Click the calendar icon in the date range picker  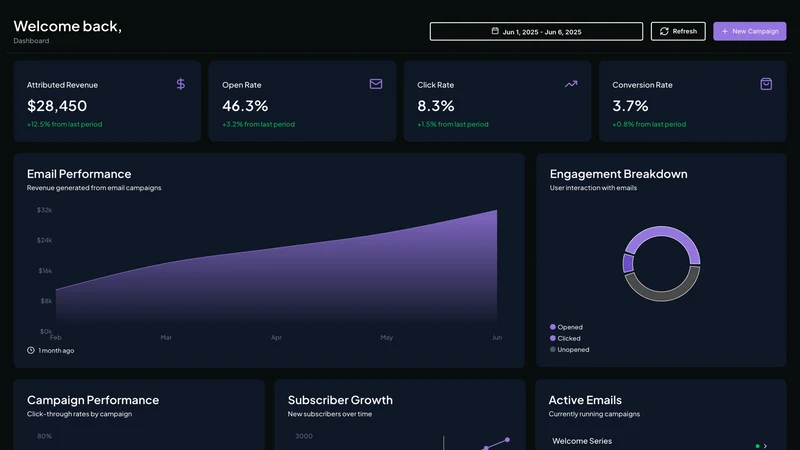click(495, 31)
